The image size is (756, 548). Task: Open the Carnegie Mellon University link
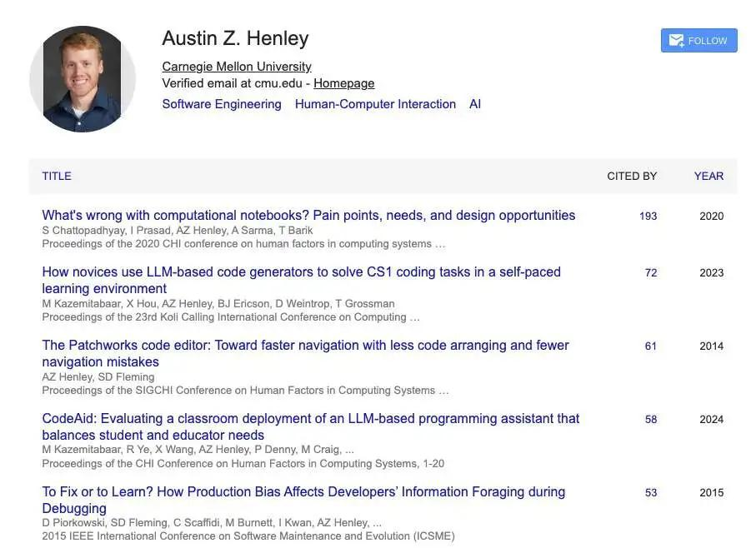[236, 67]
